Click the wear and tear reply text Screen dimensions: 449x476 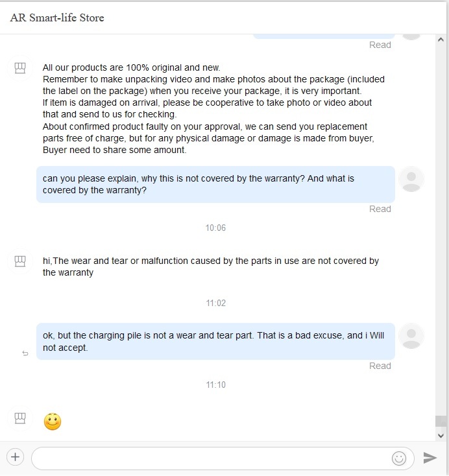pos(210,267)
